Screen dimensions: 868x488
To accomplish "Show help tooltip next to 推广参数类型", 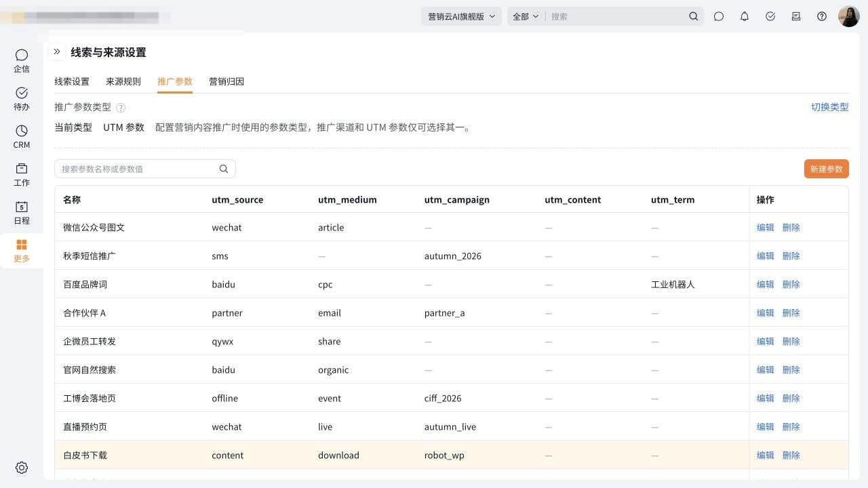I will pos(121,108).
